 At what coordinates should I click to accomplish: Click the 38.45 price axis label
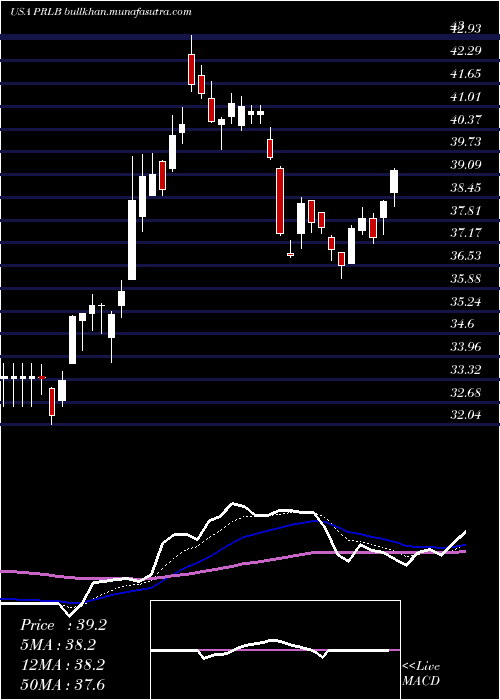pyautogui.click(x=466, y=188)
